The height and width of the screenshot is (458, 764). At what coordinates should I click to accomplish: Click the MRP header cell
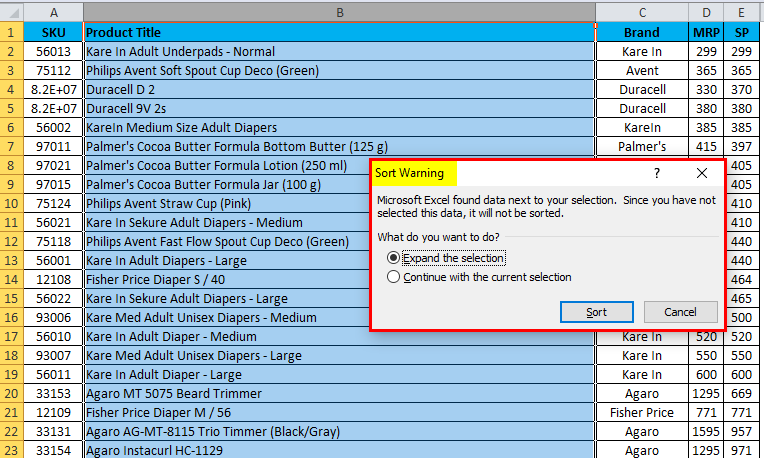[x=706, y=32]
